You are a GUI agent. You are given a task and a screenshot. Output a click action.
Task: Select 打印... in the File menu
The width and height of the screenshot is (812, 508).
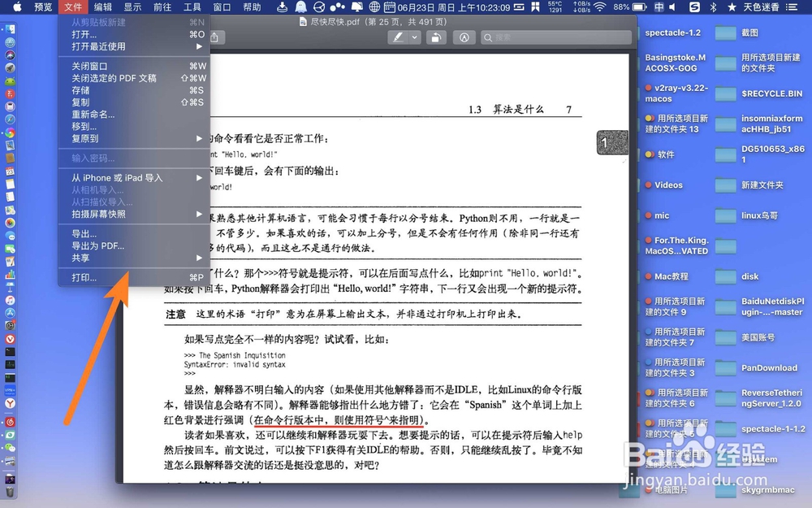point(134,277)
